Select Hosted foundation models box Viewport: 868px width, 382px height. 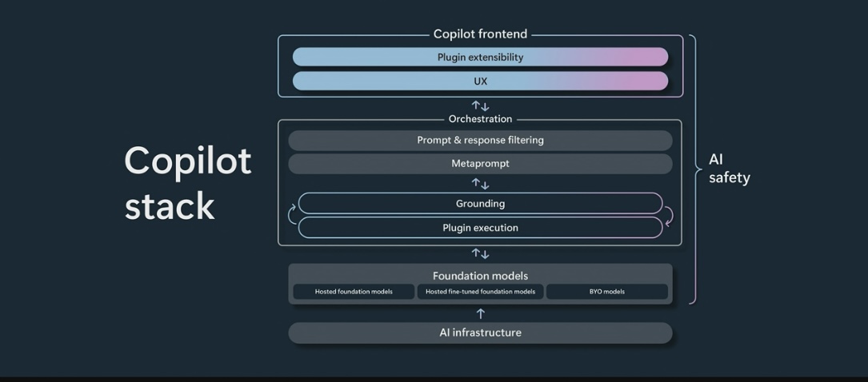coord(354,292)
